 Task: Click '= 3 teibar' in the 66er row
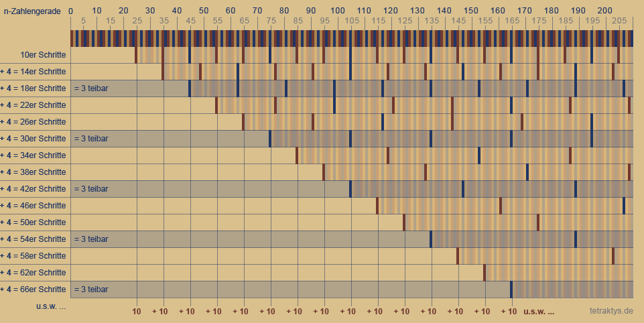91,289
